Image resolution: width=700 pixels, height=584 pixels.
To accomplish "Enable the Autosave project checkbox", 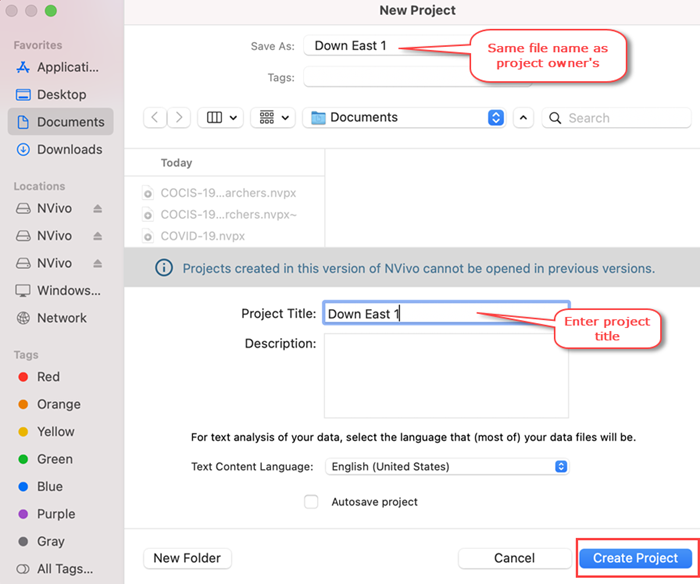I will click(x=311, y=502).
